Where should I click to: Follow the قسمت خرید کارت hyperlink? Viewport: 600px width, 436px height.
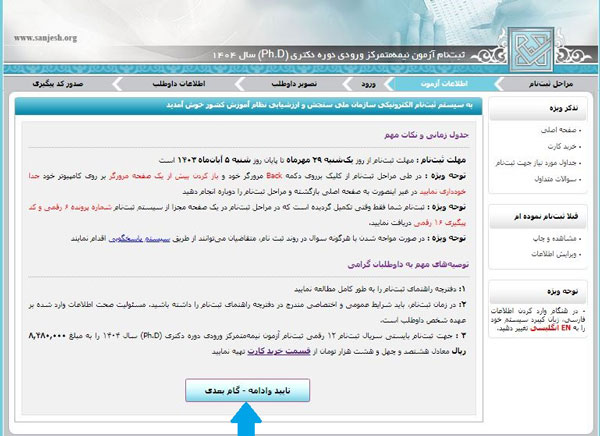coord(279,351)
